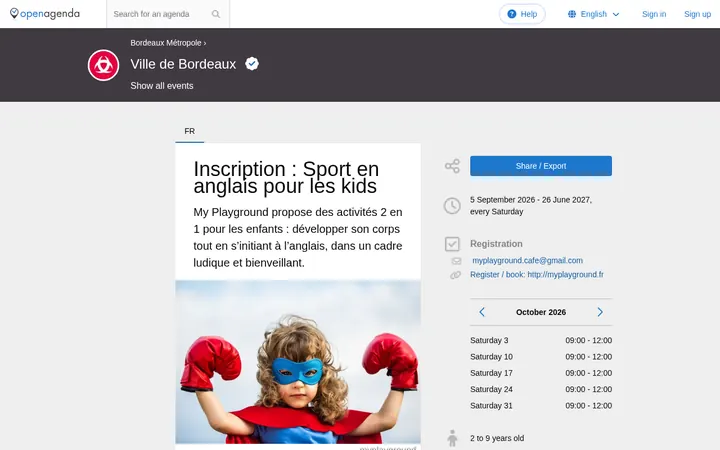Click the person icon beside age range

452,438
